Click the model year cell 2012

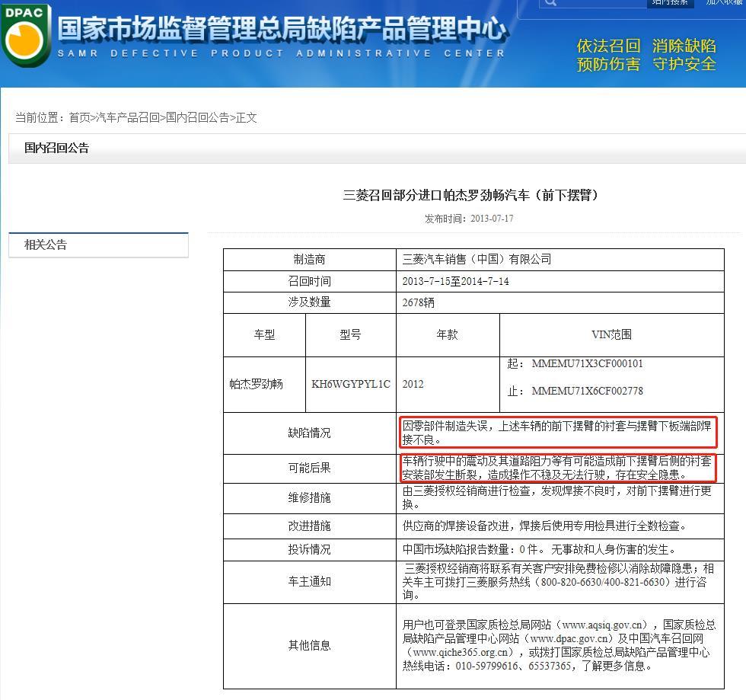(x=413, y=385)
